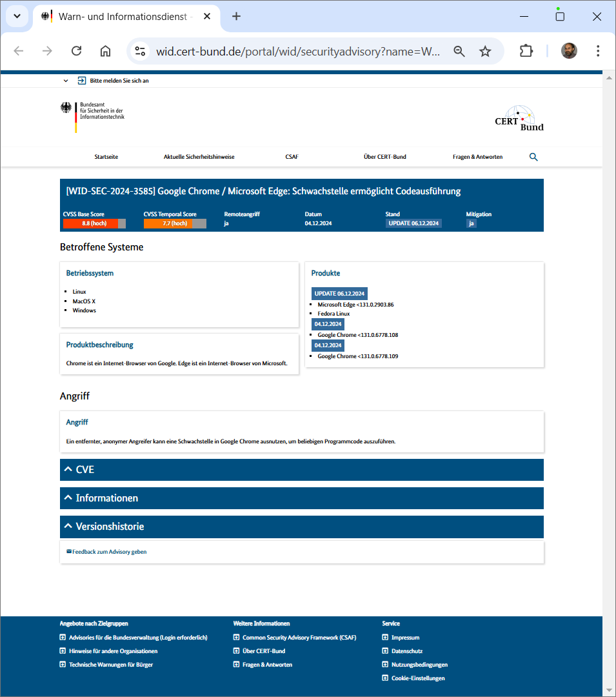Click the browser zoom magnifier icon
This screenshot has height=697, width=616.
coord(459,51)
